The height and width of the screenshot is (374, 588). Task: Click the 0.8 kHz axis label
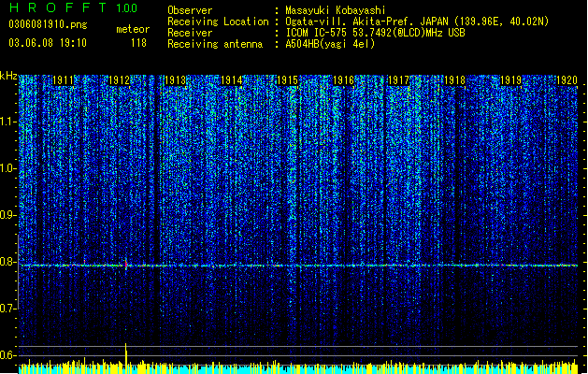click(x=8, y=262)
